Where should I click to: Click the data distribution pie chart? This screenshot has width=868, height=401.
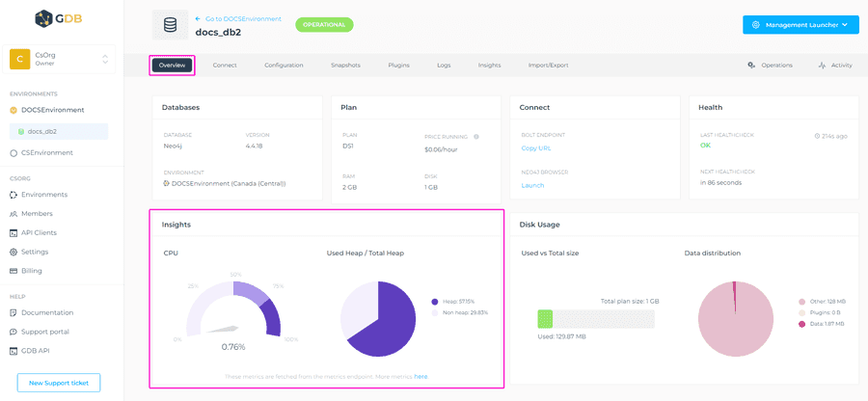coord(736,319)
